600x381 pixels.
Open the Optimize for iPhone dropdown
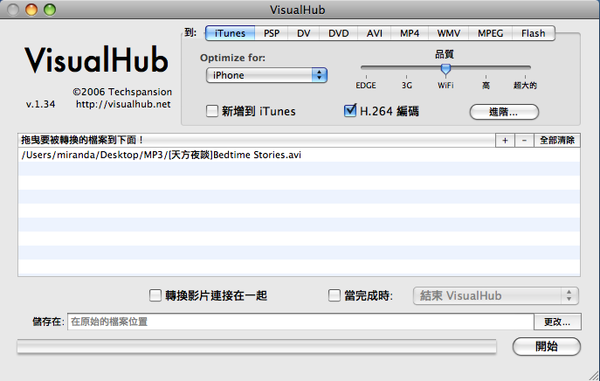pos(267,75)
